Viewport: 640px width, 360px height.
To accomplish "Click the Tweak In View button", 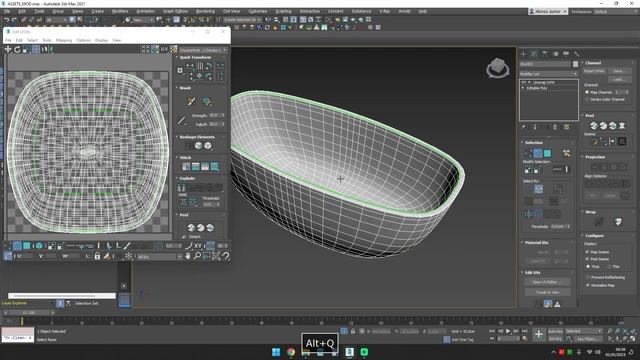I will coord(547,292).
